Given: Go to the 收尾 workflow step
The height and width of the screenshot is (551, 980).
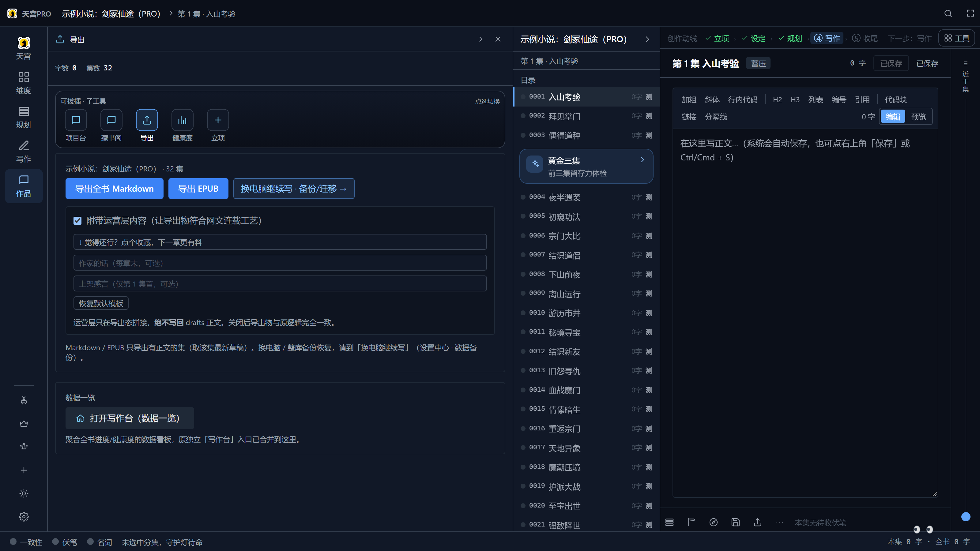Looking at the screenshot, I should [865, 38].
